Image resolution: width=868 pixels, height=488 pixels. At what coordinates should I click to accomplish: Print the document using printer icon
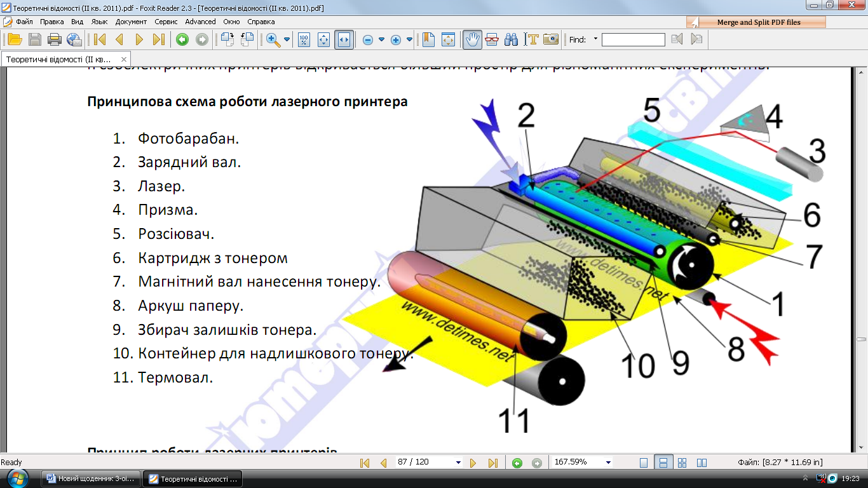(x=55, y=39)
